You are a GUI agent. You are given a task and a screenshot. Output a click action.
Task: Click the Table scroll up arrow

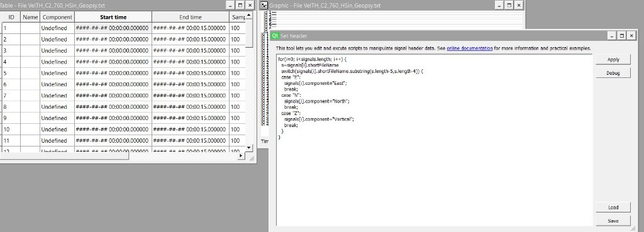[249, 15]
